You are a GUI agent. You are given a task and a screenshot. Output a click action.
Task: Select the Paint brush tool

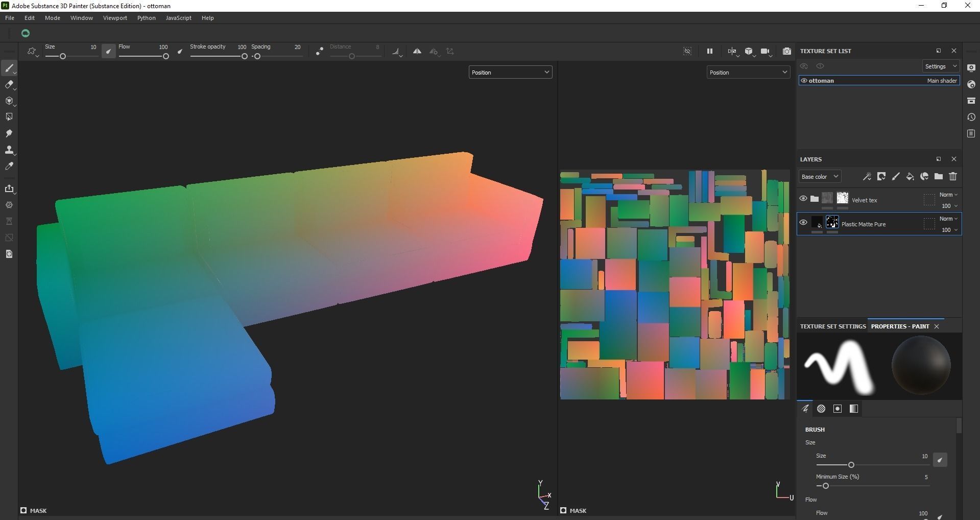[x=9, y=68]
